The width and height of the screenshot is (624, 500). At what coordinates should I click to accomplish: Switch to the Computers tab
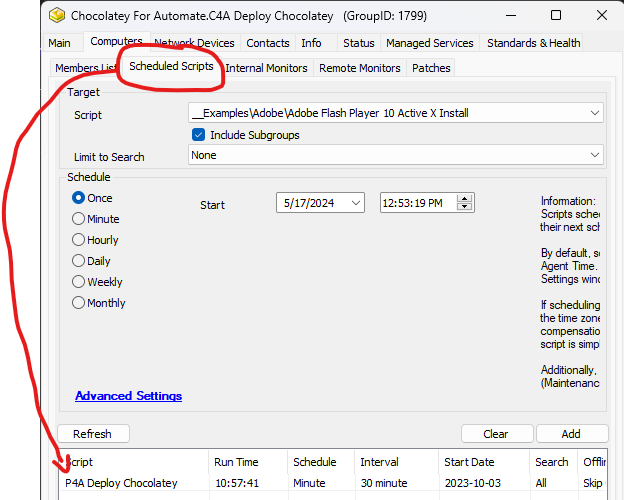coord(116,41)
